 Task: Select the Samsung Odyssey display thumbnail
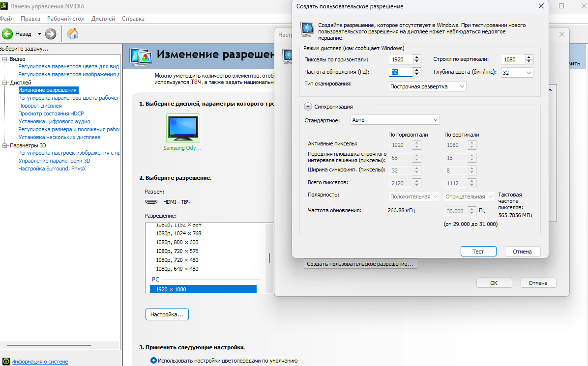point(183,128)
